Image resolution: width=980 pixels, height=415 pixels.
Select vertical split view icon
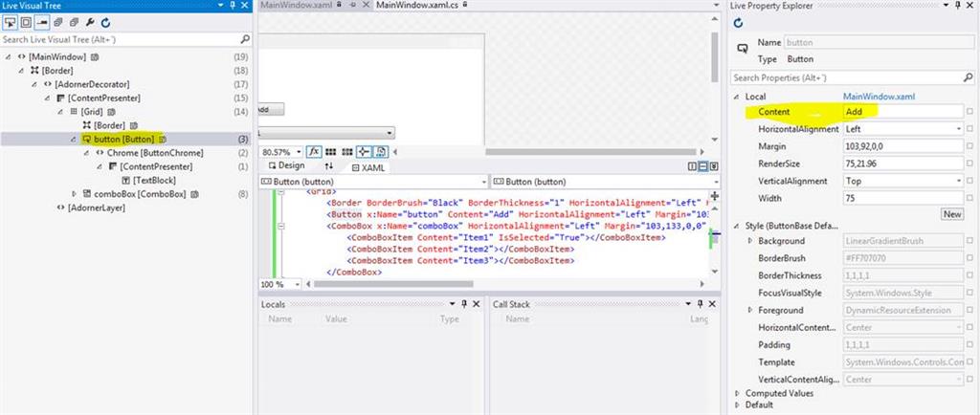pyautogui.click(x=693, y=166)
